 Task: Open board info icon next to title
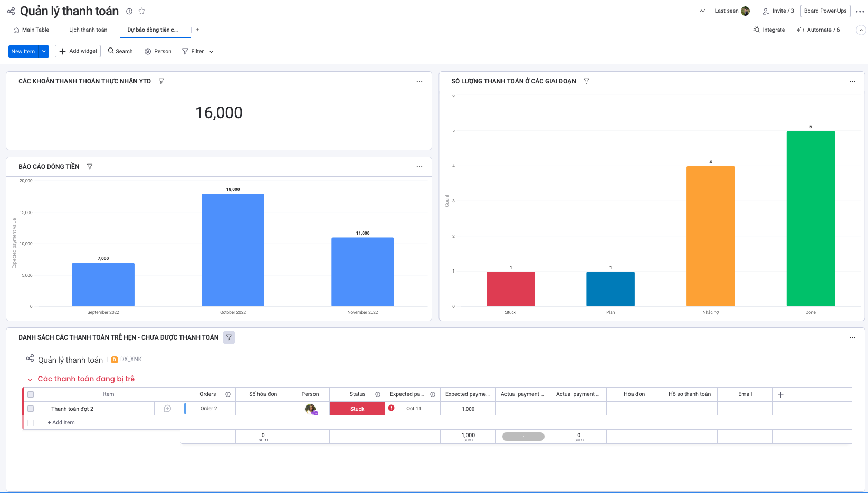click(x=129, y=11)
